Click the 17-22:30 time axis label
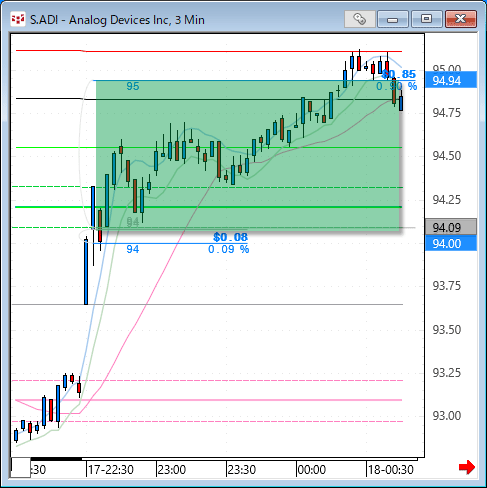Screen dimensions: 487x488 pos(111,470)
